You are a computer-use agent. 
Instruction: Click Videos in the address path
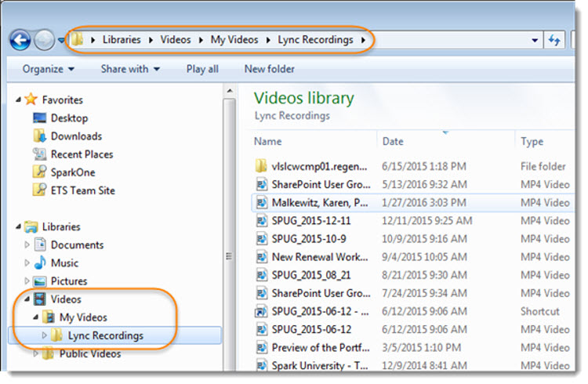pos(175,40)
